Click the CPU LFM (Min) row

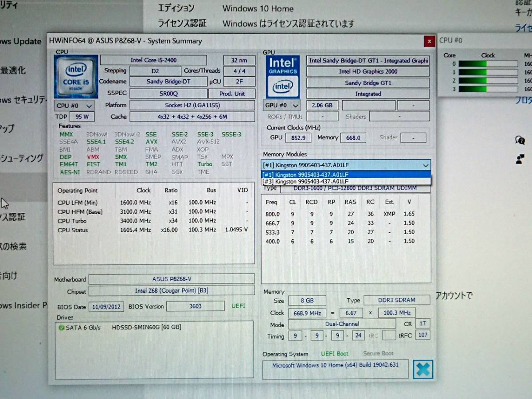pyautogui.click(x=153, y=203)
